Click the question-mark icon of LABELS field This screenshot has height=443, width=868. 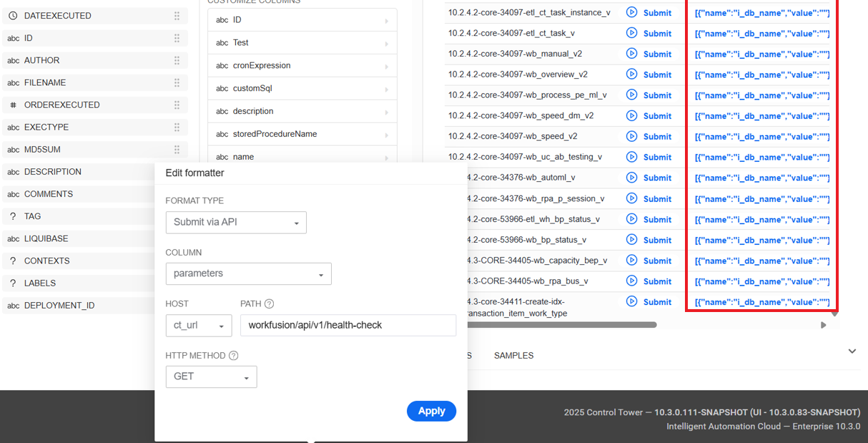(13, 283)
